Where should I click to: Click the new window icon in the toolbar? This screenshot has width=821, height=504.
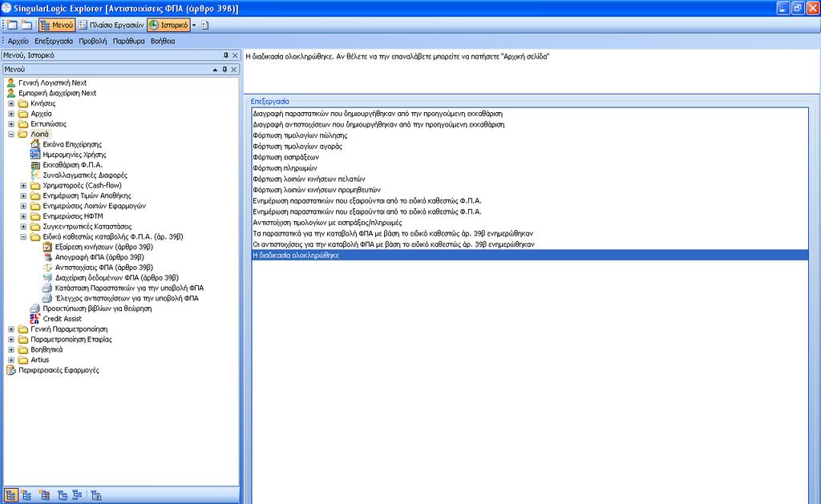12,25
